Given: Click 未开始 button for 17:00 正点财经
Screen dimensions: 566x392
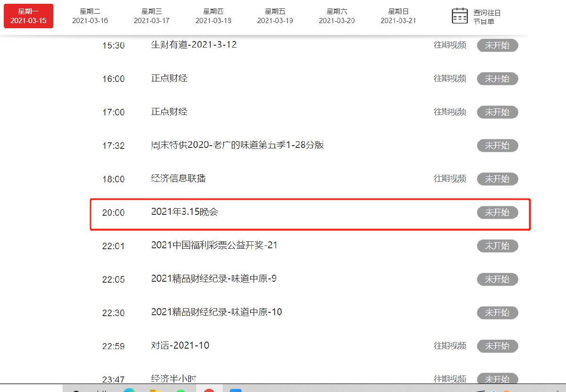Looking at the screenshot, I should (x=497, y=112).
